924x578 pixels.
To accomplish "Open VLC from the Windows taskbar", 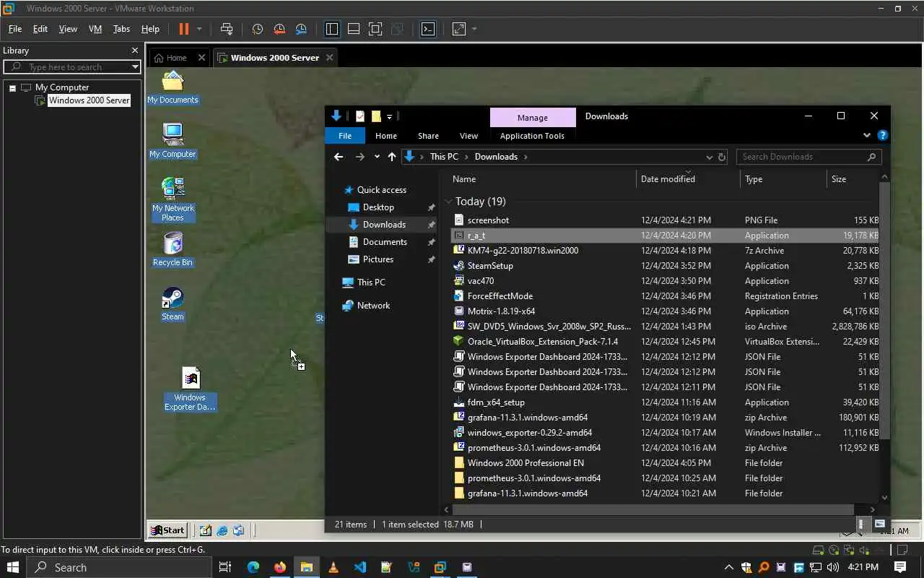I will [333, 567].
